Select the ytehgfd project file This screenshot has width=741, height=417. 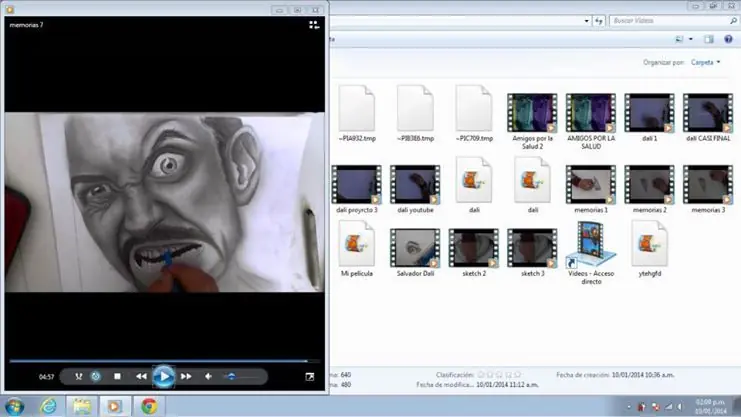pos(649,249)
